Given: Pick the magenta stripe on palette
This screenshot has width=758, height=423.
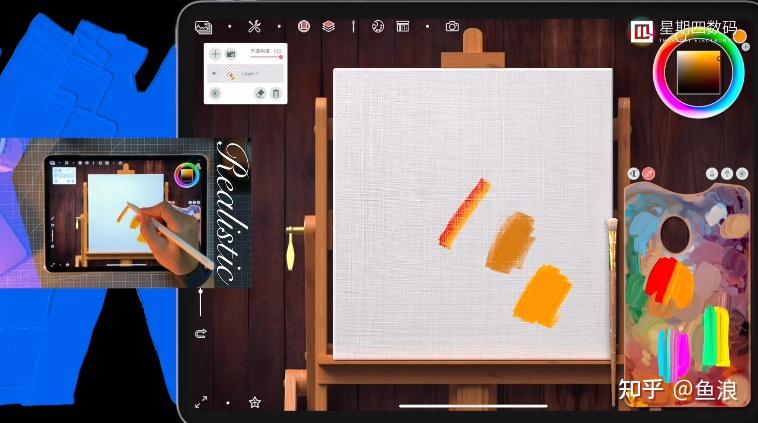Looking at the screenshot, I should coord(682,355).
